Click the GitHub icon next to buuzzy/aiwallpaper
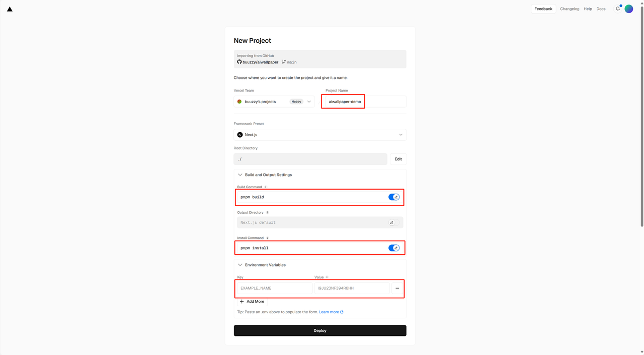This screenshot has width=644, height=355. 239,62
